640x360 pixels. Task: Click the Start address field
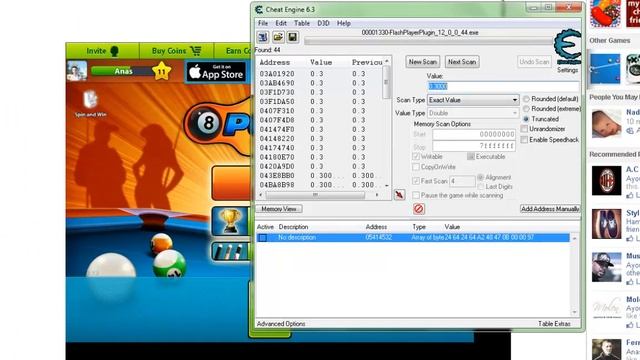click(x=474, y=134)
